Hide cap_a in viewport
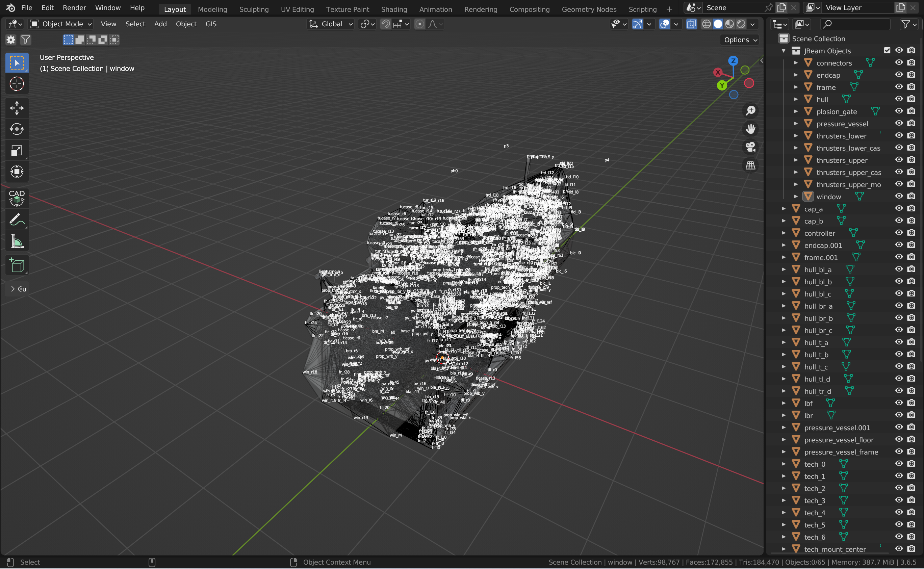 (899, 208)
